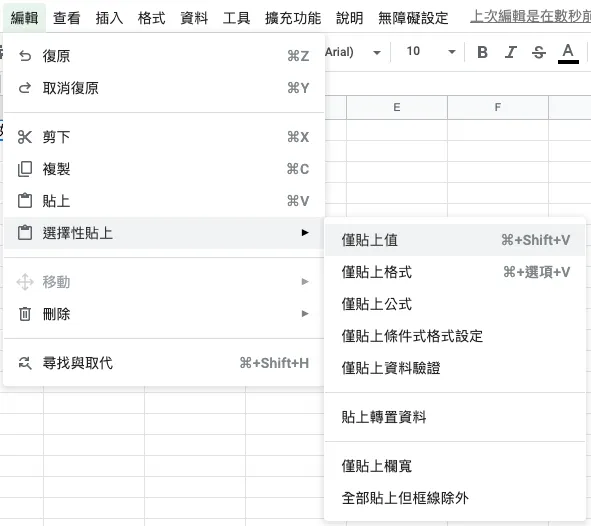591x526 pixels.
Task: Open the 格式 menu
Action: tap(151, 17)
